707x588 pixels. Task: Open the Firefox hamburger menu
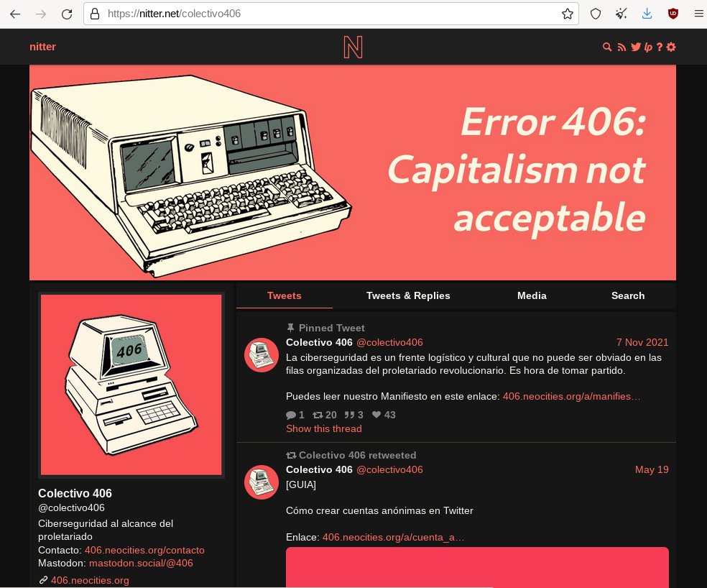698,14
